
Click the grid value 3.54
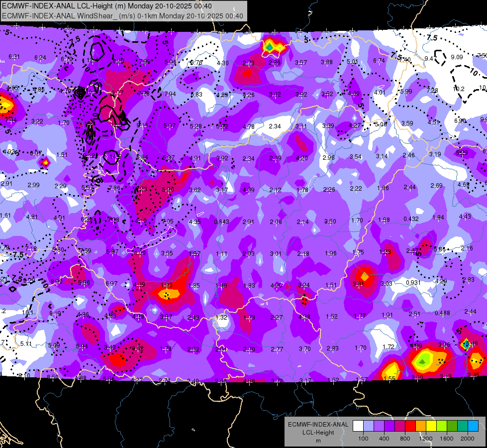[x=356, y=156]
